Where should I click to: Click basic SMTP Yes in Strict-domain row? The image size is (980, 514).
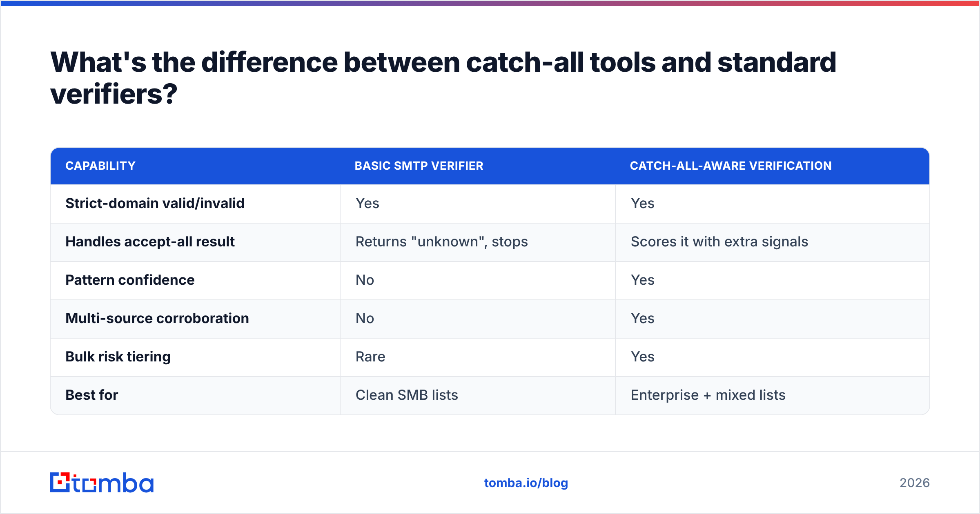367,203
